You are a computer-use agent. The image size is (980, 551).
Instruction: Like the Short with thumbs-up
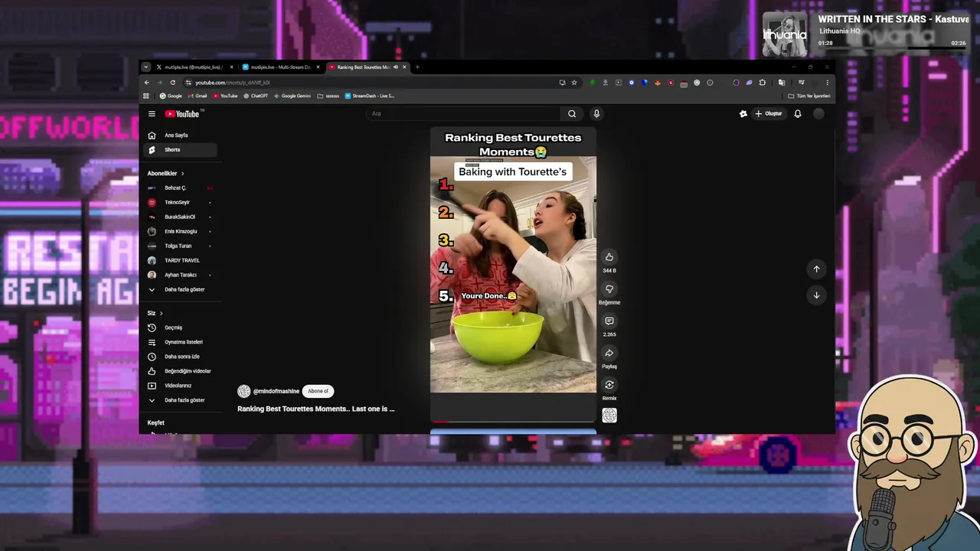click(x=609, y=257)
